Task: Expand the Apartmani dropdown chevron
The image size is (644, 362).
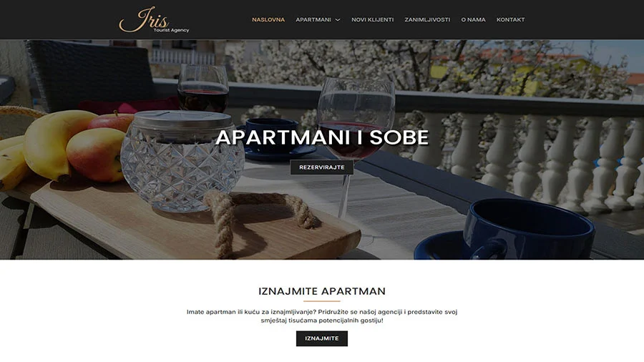Action: pyautogui.click(x=338, y=20)
